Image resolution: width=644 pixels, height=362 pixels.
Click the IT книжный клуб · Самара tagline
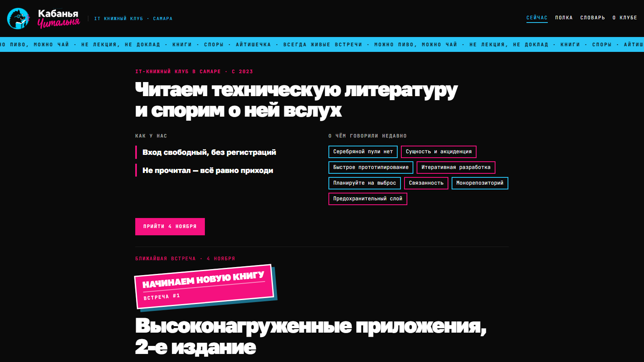tap(133, 19)
